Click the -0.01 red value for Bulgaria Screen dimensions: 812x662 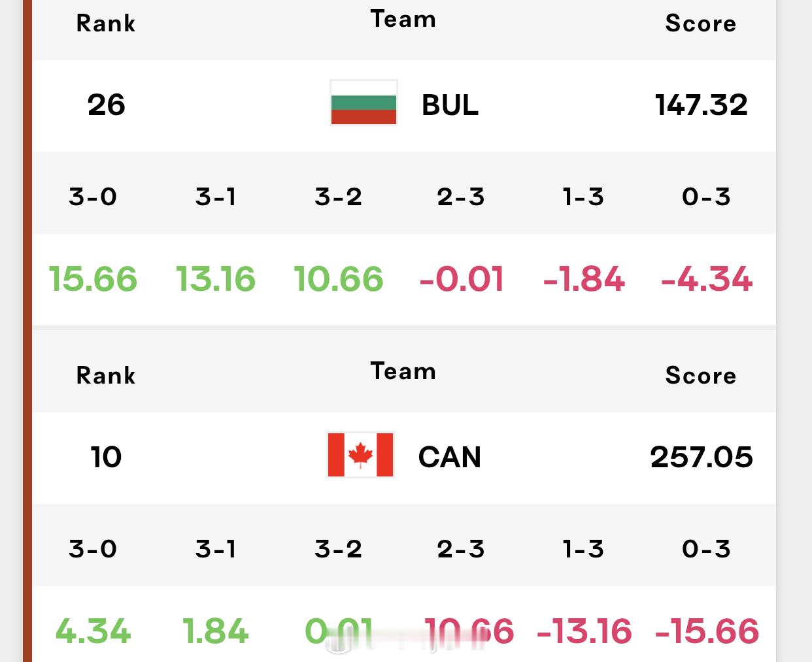coord(462,279)
